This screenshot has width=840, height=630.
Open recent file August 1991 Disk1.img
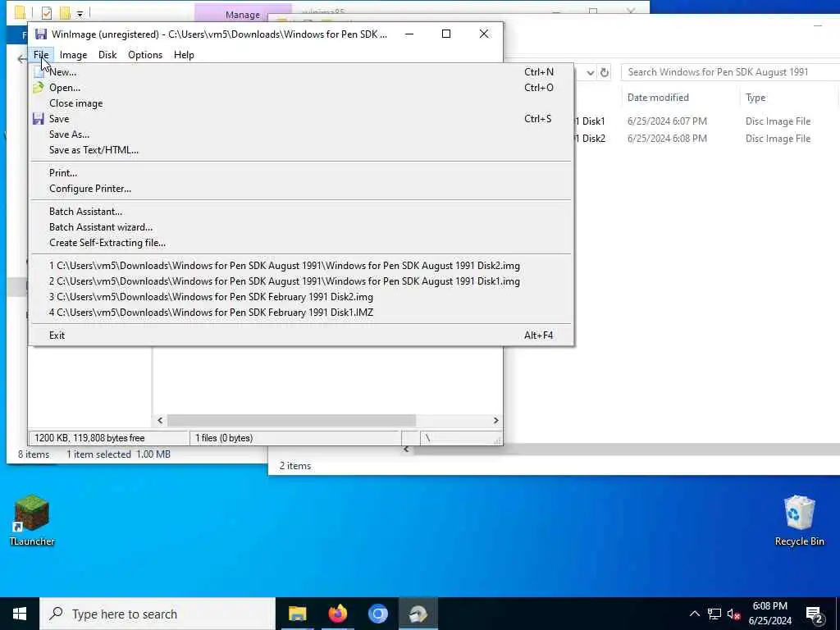pyautogui.click(x=301, y=281)
